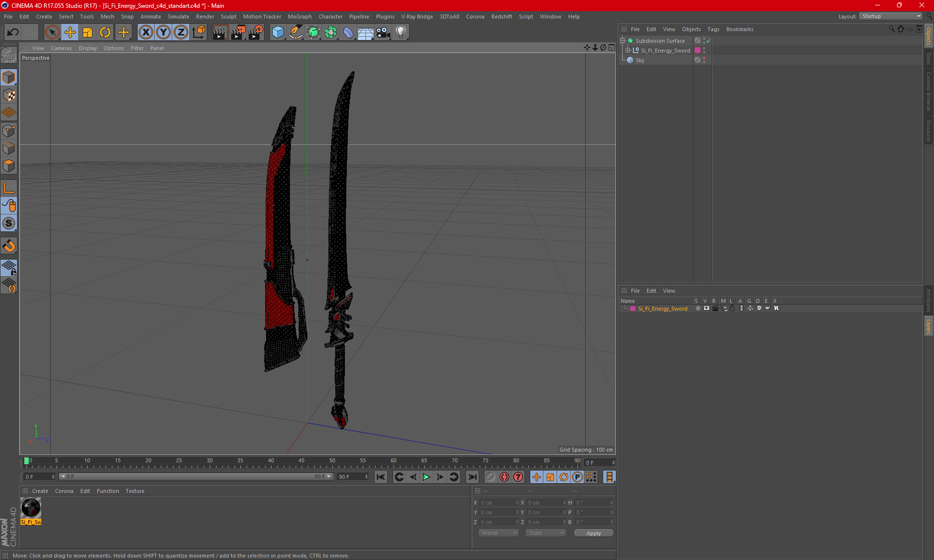Image resolution: width=934 pixels, height=560 pixels.
Task: Click the pink layer swatch of Si_Fi_Energy_Sword
Action: [x=698, y=51]
